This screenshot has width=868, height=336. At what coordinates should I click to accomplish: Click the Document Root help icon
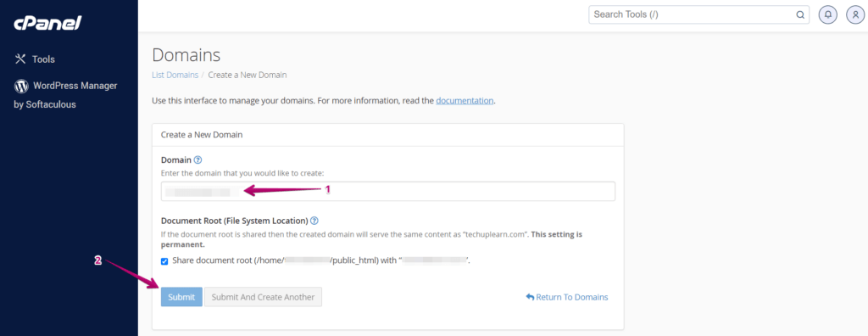pyautogui.click(x=314, y=221)
